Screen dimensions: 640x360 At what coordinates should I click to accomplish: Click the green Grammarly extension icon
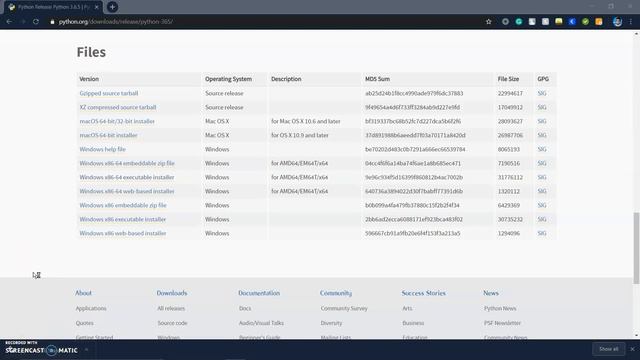point(519,22)
